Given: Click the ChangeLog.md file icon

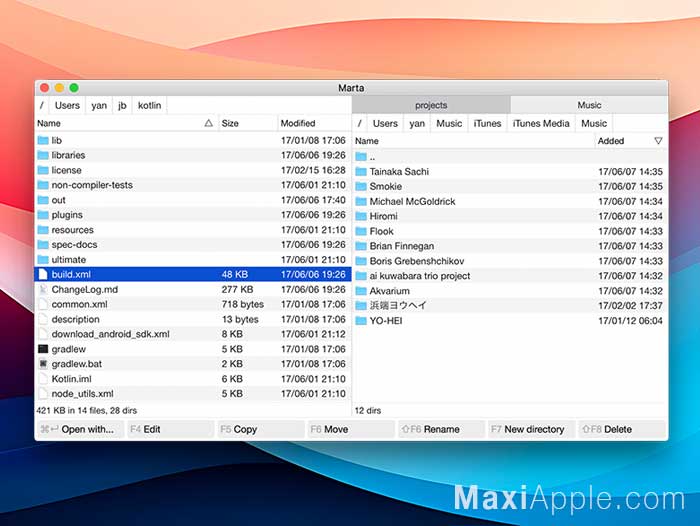Looking at the screenshot, I should tap(43, 289).
